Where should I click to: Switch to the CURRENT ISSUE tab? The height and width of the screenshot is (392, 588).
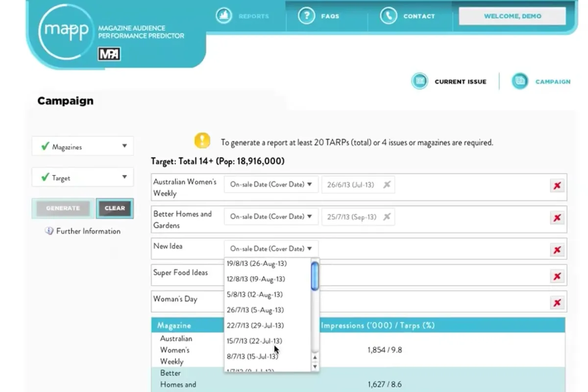461,82
